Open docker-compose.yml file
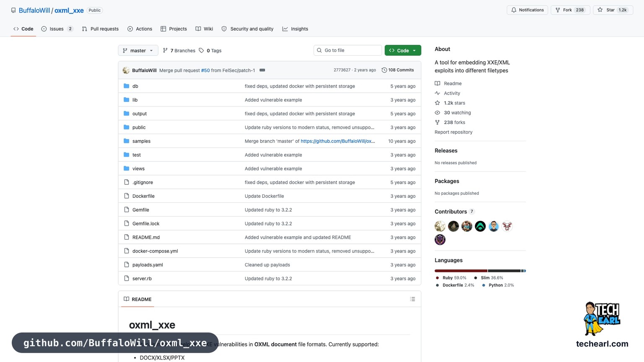The width and height of the screenshot is (644, 362). pyautogui.click(x=155, y=251)
